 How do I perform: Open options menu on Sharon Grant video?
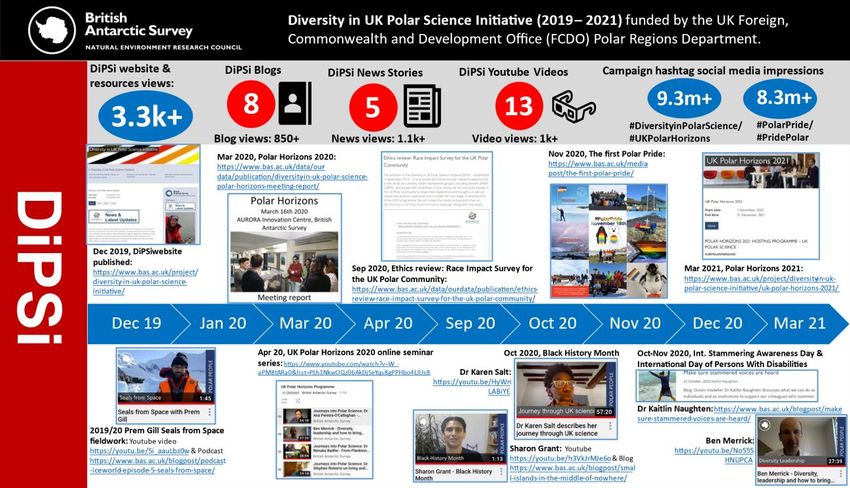(x=501, y=474)
